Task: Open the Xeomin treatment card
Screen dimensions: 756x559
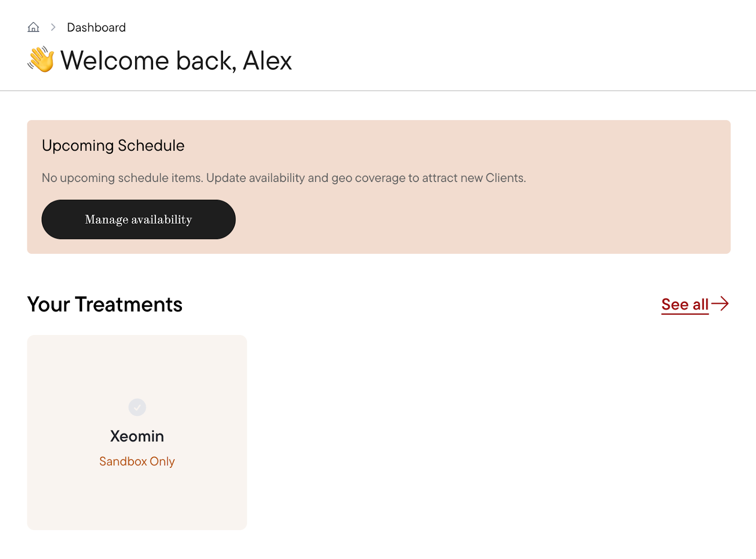Action: pyautogui.click(x=137, y=432)
